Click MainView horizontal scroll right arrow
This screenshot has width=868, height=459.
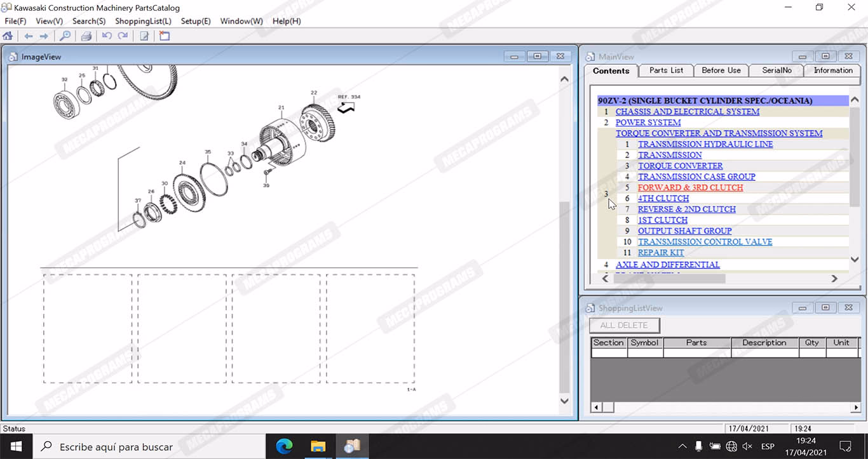click(x=834, y=278)
